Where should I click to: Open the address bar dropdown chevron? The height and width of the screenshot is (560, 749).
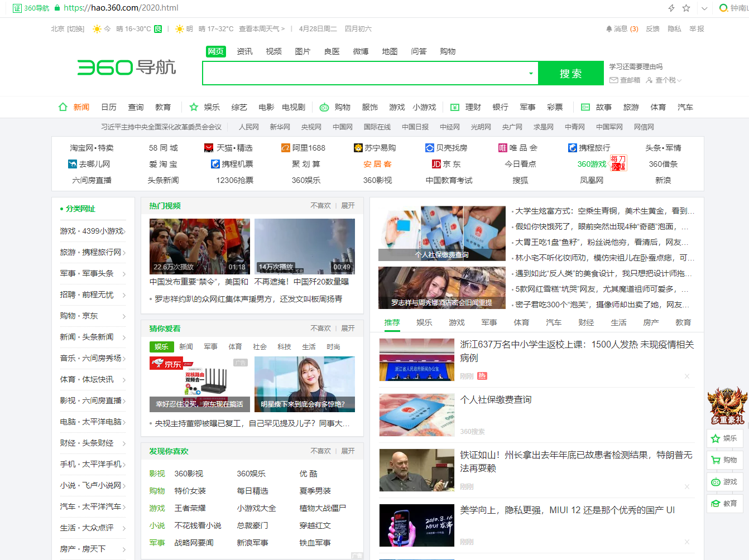(x=704, y=8)
